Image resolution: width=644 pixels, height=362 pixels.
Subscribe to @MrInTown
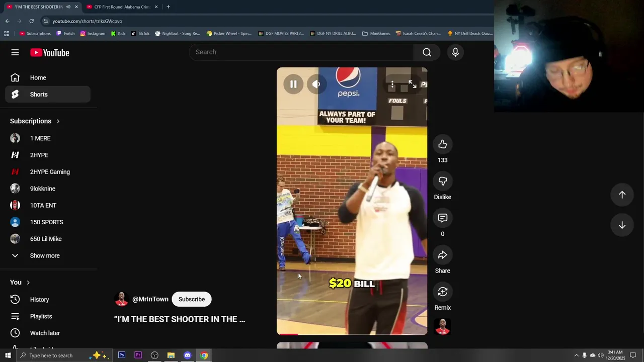192,299
